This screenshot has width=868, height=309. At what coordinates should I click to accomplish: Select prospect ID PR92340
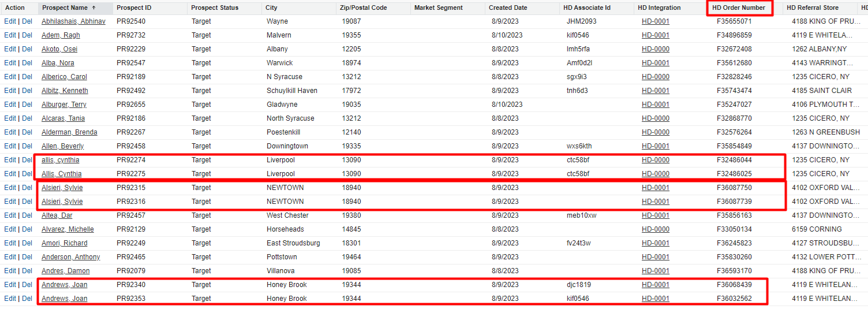pyautogui.click(x=131, y=285)
